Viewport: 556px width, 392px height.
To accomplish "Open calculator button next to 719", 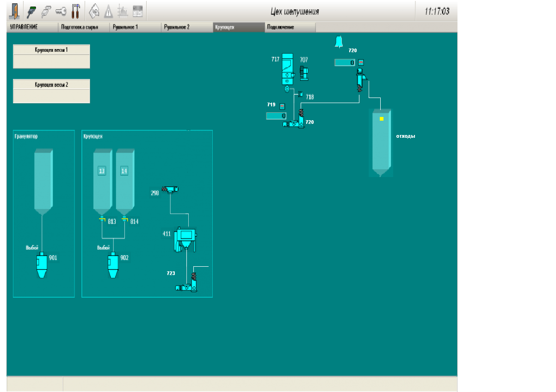I will [282, 106].
